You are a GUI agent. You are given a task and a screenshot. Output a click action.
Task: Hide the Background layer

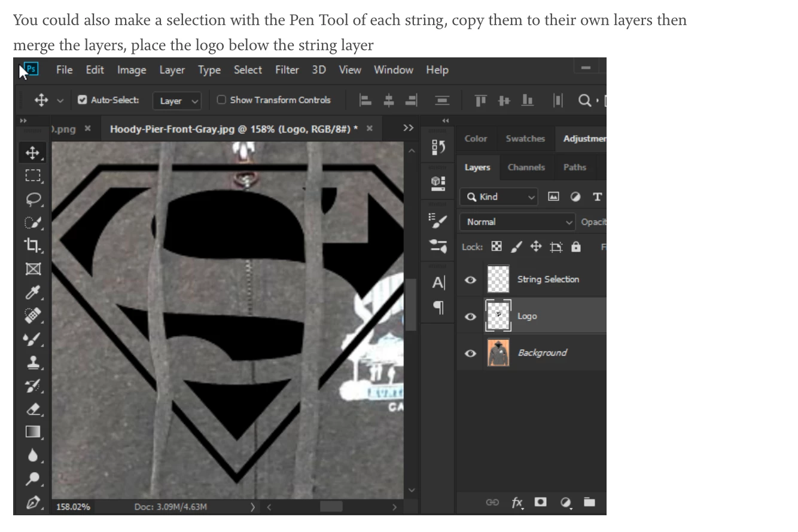click(470, 353)
